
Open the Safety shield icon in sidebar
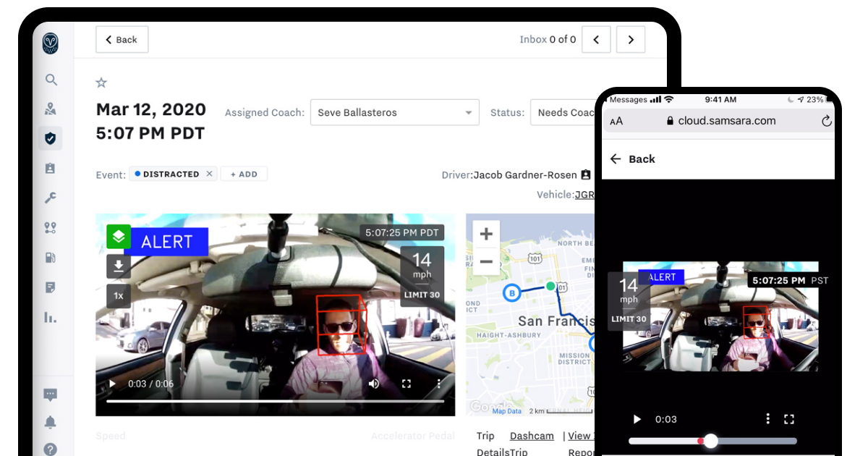point(50,138)
